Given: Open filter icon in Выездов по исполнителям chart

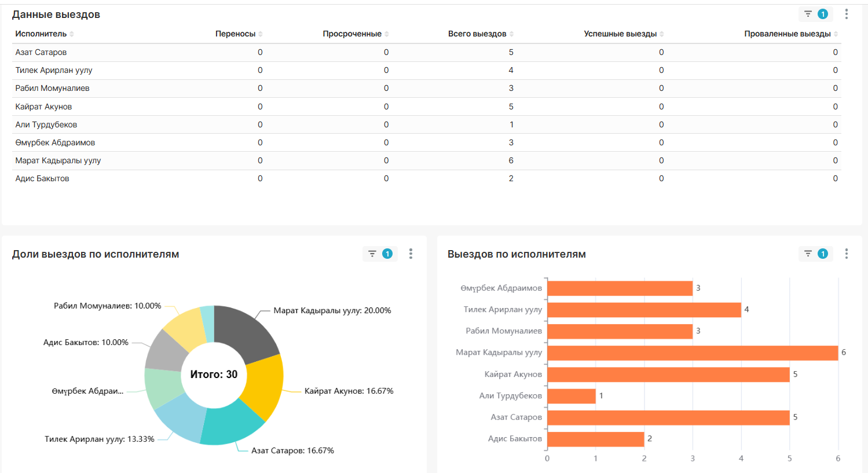Looking at the screenshot, I should click(x=808, y=254).
